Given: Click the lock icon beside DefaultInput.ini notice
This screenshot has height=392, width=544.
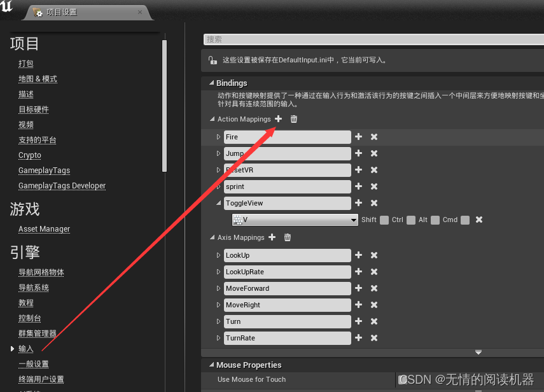Looking at the screenshot, I should click(213, 60).
